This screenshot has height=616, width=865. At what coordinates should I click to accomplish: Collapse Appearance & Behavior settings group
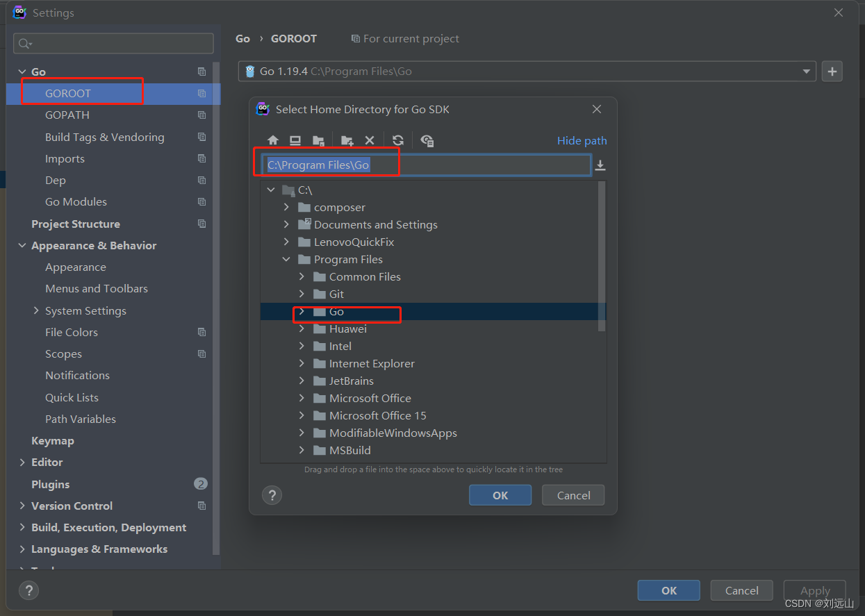coord(22,245)
